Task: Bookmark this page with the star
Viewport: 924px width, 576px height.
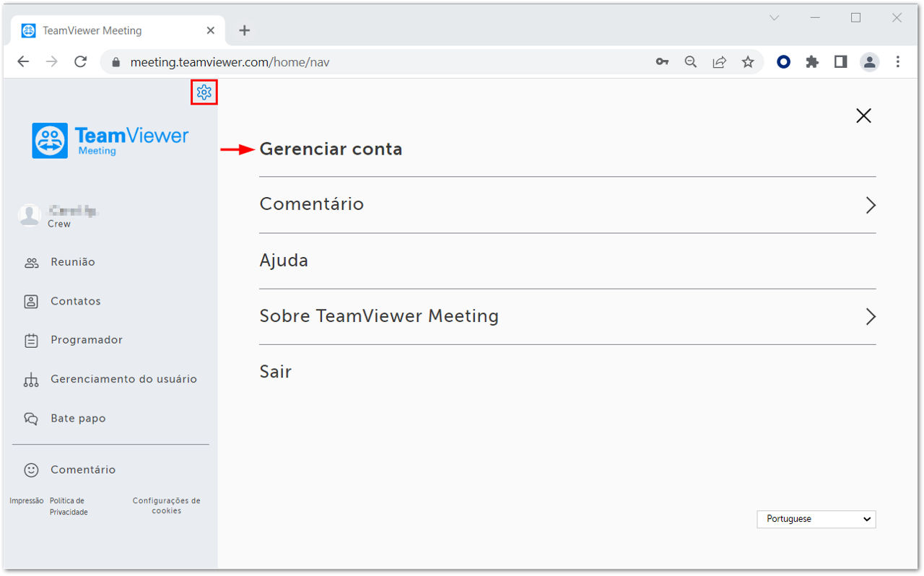Action: (x=748, y=62)
